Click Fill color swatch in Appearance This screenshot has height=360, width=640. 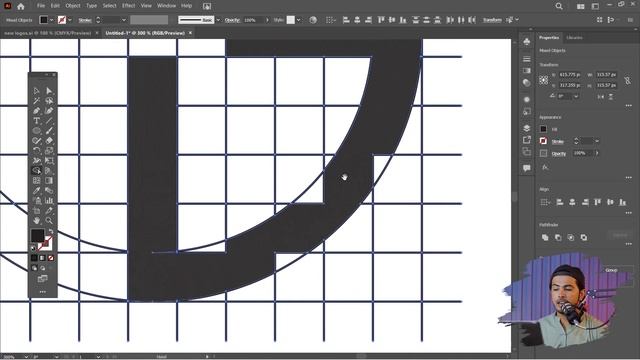(x=543, y=129)
